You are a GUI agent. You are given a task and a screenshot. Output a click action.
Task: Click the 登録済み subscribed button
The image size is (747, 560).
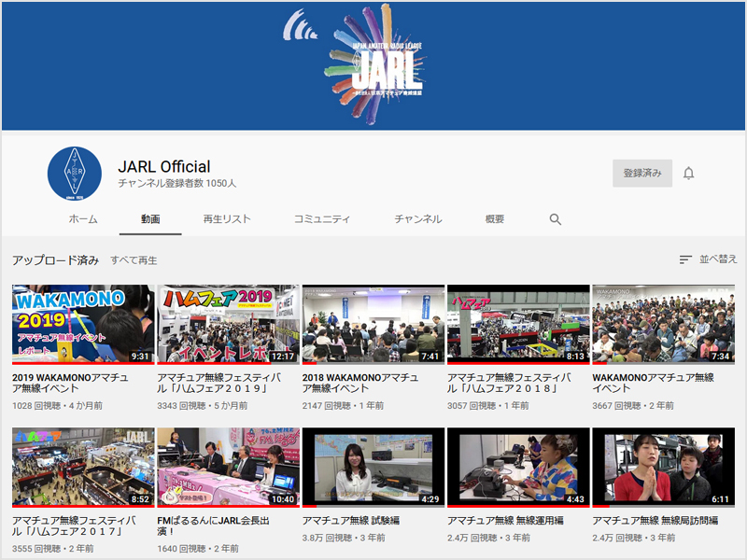tap(642, 174)
